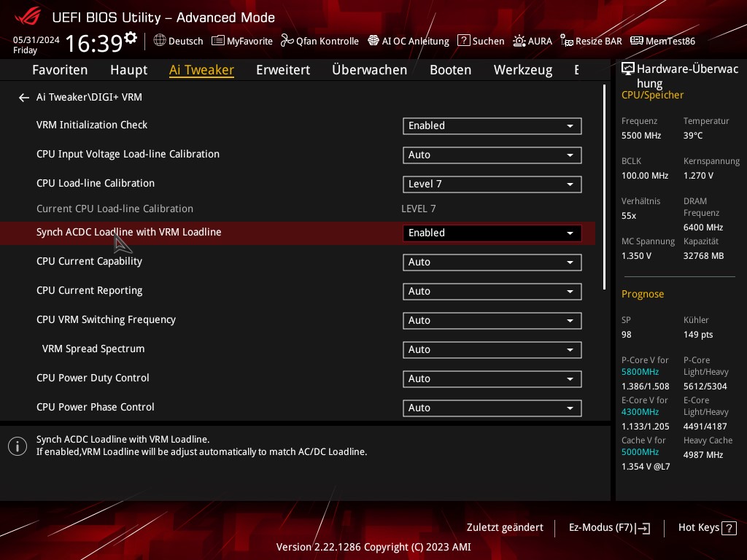Viewport: 747px width, 560px height.
Task: Switch to the Erweitert tab
Action: 283,70
